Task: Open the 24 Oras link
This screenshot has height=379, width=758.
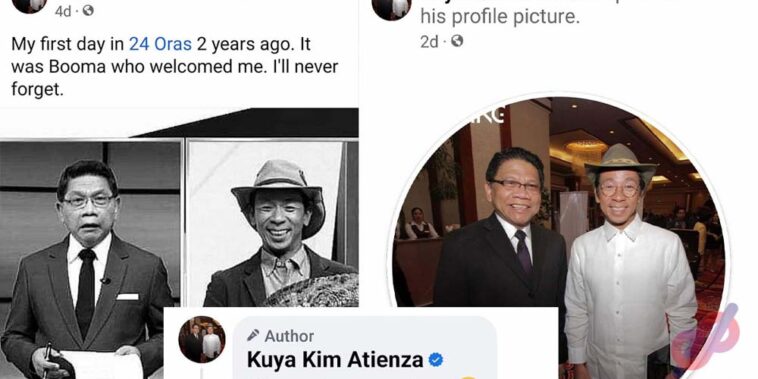Action: 160,44
